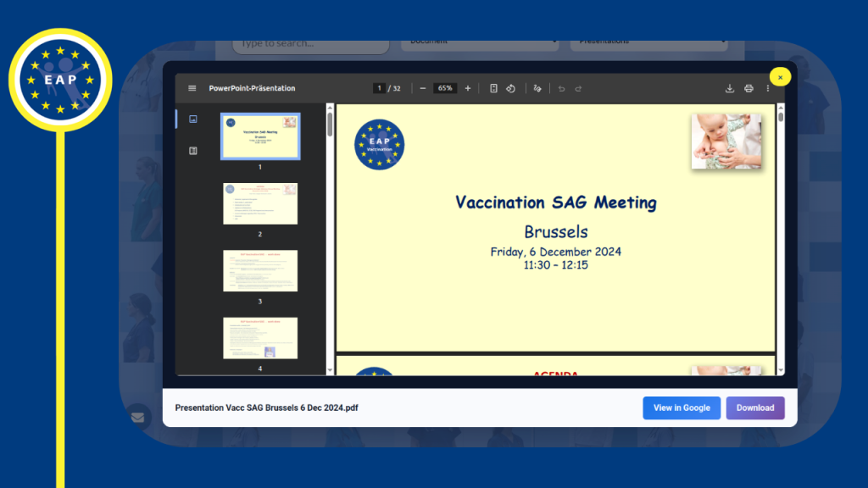Select the fit-to-page icon

(494, 87)
